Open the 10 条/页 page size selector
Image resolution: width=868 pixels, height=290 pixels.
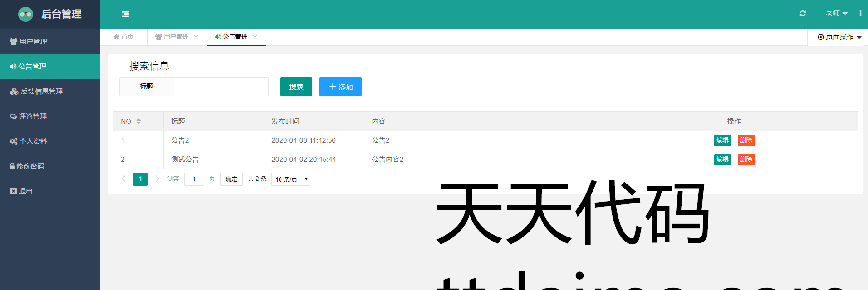pos(291,179)
